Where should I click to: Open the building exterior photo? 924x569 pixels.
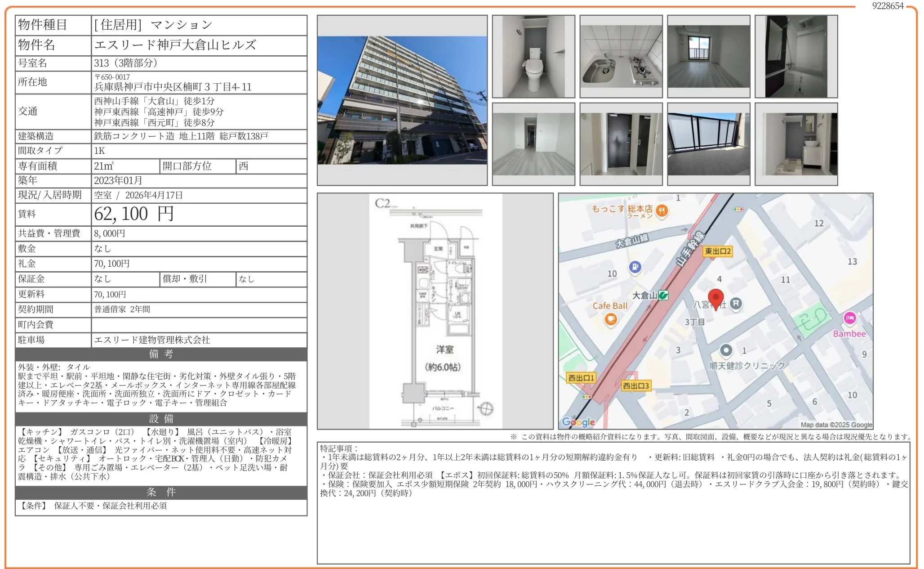click(x=402, y=100)
